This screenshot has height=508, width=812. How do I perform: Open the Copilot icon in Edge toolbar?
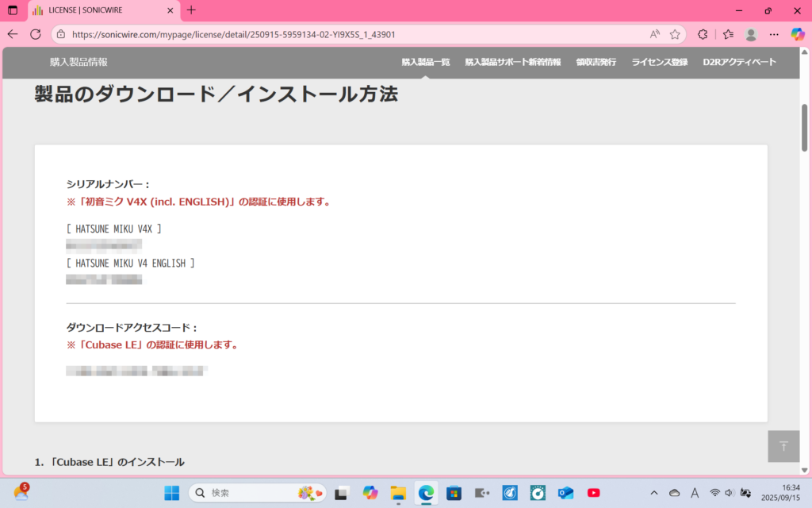click(x=798, y=34)
